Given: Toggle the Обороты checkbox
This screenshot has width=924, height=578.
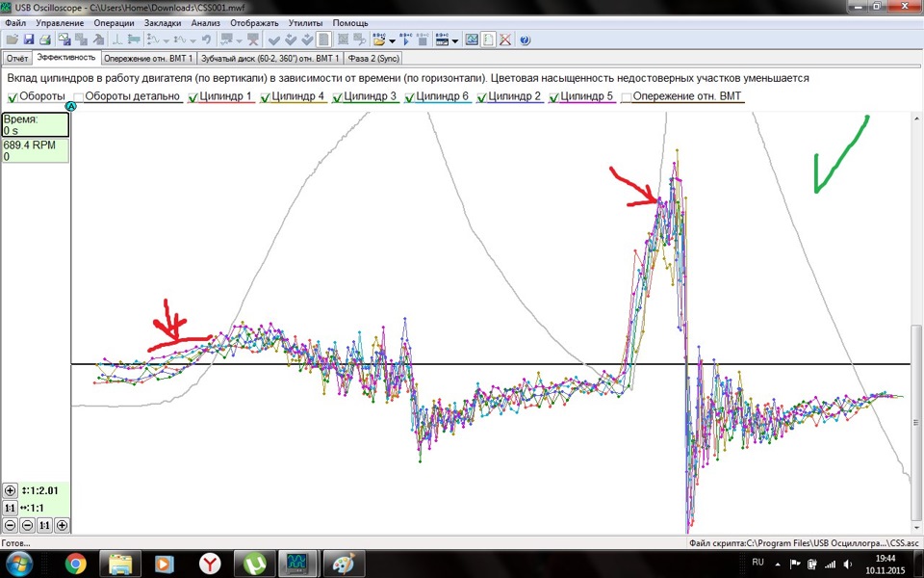Looking at the screenshot, I should coord(13,97).
